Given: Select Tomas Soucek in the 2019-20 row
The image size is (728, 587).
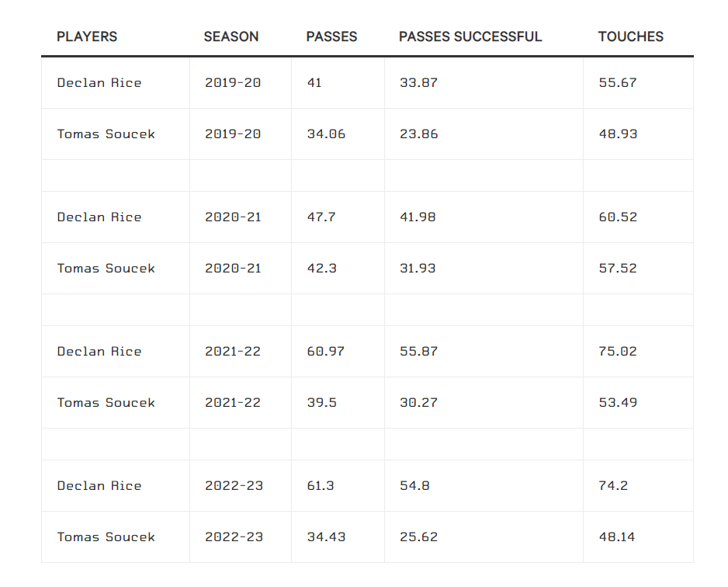Looking at the screenshot, I should 106,134.
